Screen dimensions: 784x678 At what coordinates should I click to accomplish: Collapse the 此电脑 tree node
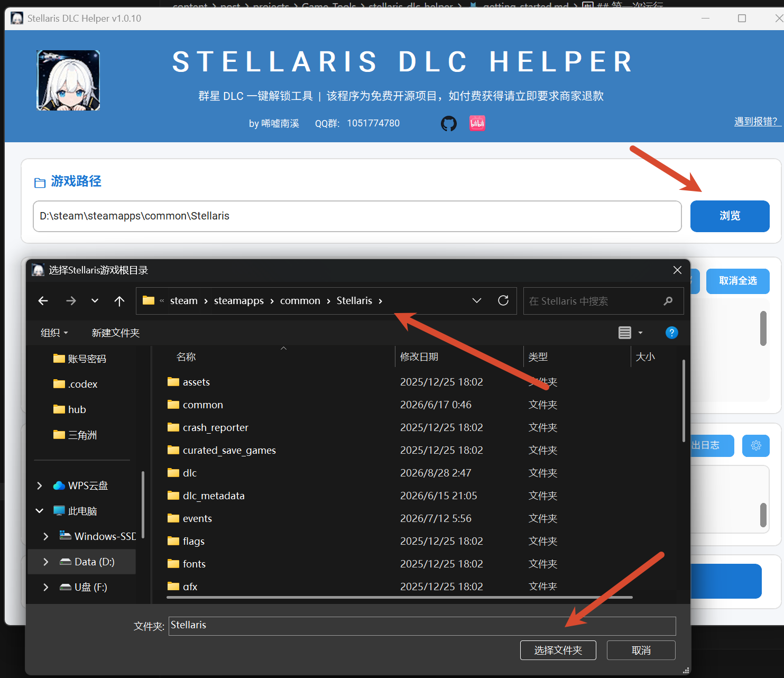click(40, 511)
